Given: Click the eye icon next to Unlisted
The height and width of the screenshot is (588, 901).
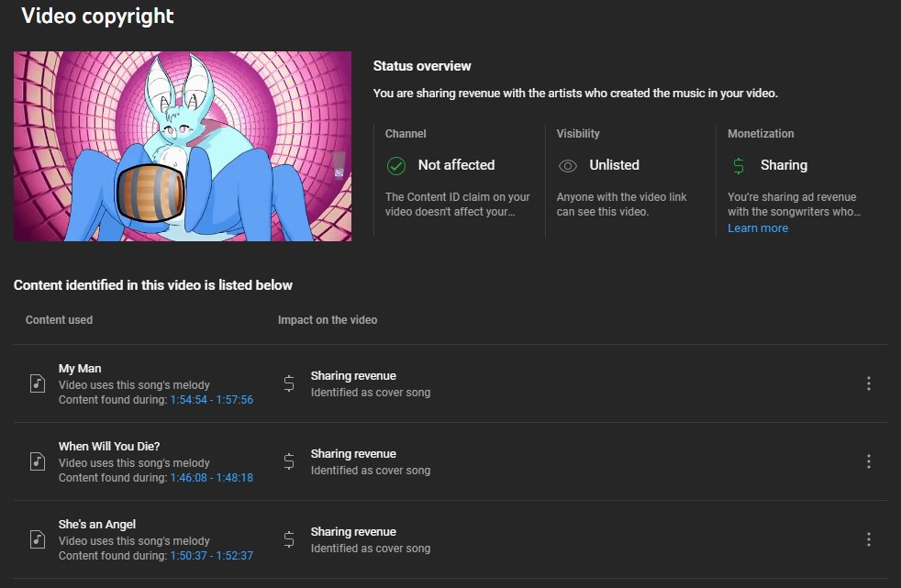Looking at the screenshot, I should pyautogui.click(x=568, y=166).
